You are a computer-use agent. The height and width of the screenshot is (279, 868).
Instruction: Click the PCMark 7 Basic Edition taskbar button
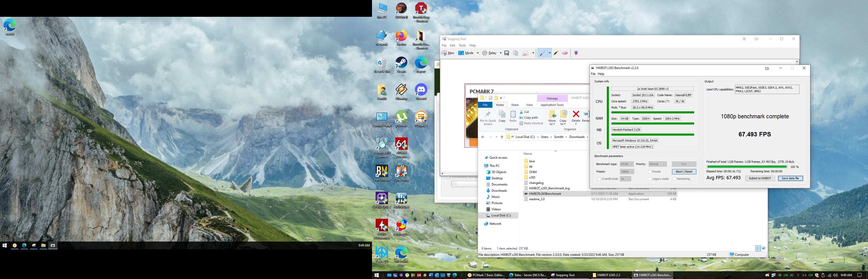coord(486,275)
